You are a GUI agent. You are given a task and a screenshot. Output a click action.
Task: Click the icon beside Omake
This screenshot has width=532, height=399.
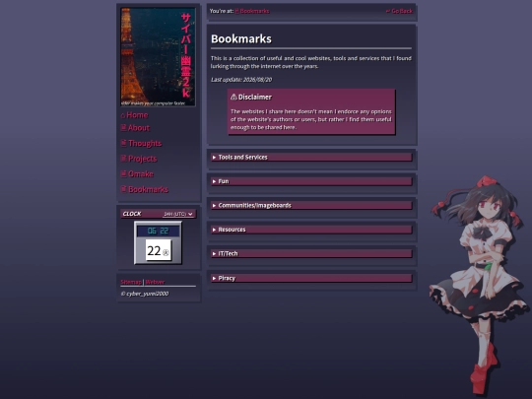click(123, 173)
